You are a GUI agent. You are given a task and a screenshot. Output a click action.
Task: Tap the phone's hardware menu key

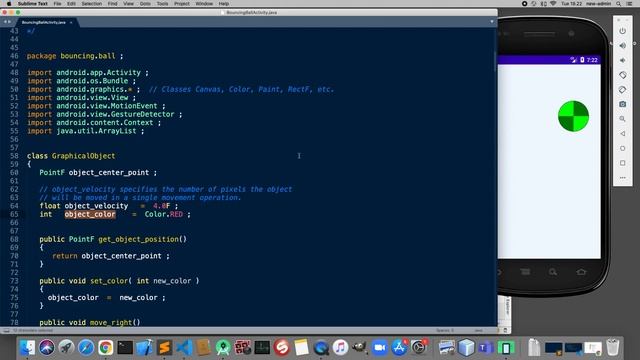tap(525, 272)
